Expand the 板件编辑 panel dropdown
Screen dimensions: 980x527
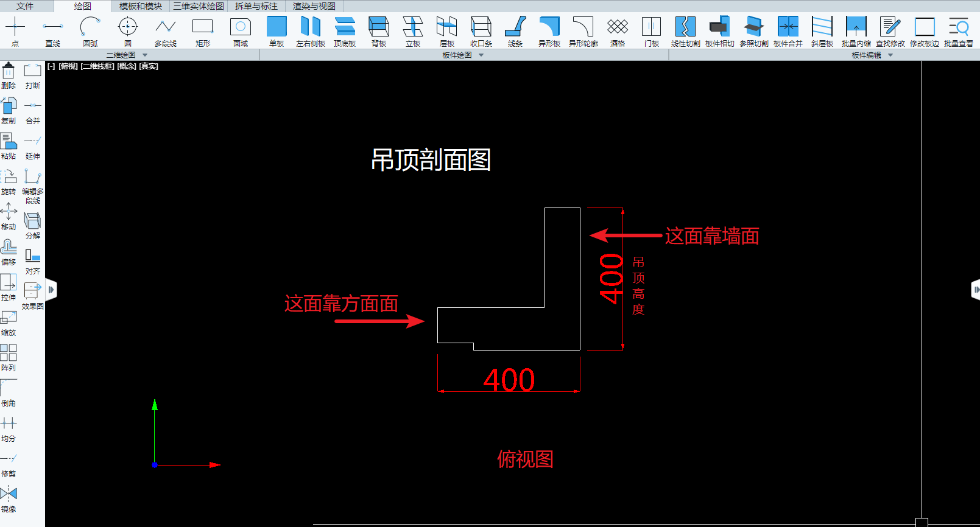point(890,55)
